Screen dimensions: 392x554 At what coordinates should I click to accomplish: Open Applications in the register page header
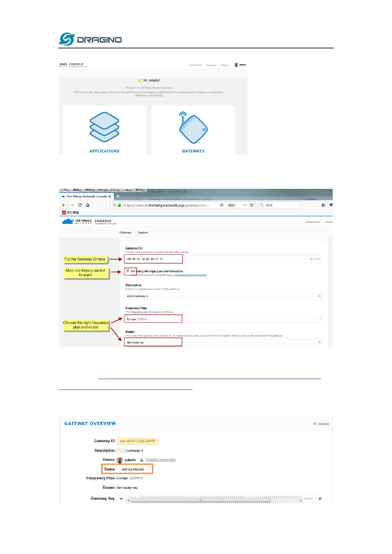tap(313, 222)
